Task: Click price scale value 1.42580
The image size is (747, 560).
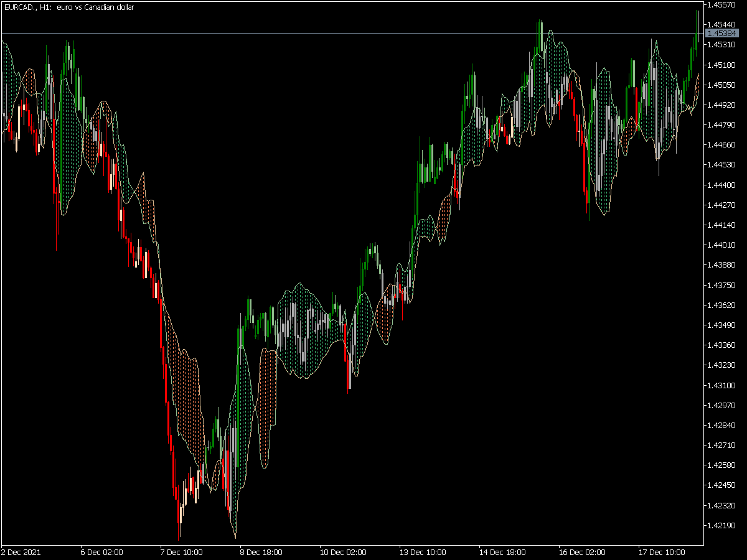Action: 721,465
